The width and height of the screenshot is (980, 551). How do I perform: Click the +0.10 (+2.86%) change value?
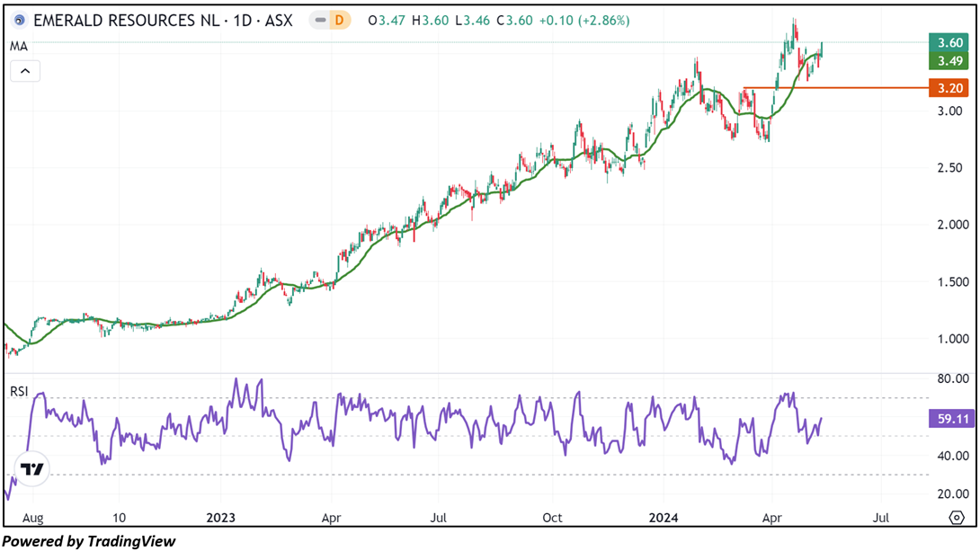coord(584,21)
